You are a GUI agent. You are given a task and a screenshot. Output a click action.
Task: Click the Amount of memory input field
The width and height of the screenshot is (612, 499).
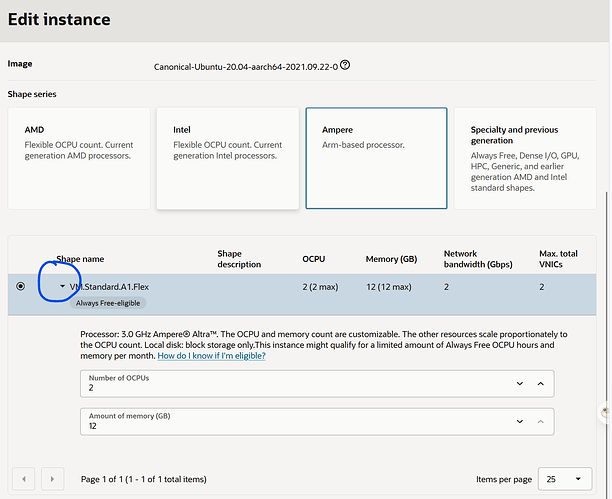317,422
